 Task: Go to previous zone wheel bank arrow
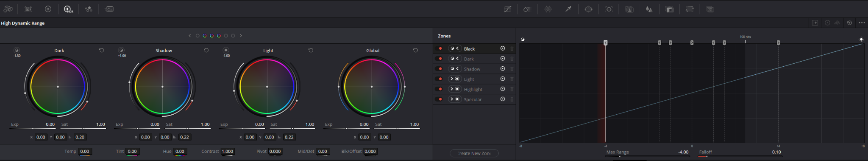190,36
